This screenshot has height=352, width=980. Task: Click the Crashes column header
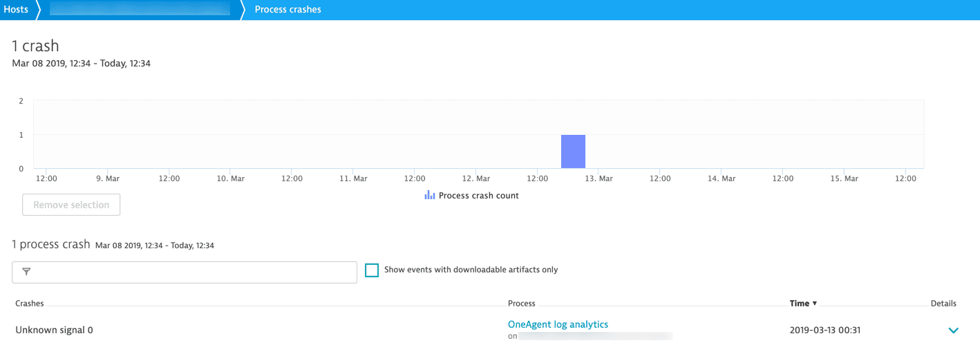coord(30,304)
